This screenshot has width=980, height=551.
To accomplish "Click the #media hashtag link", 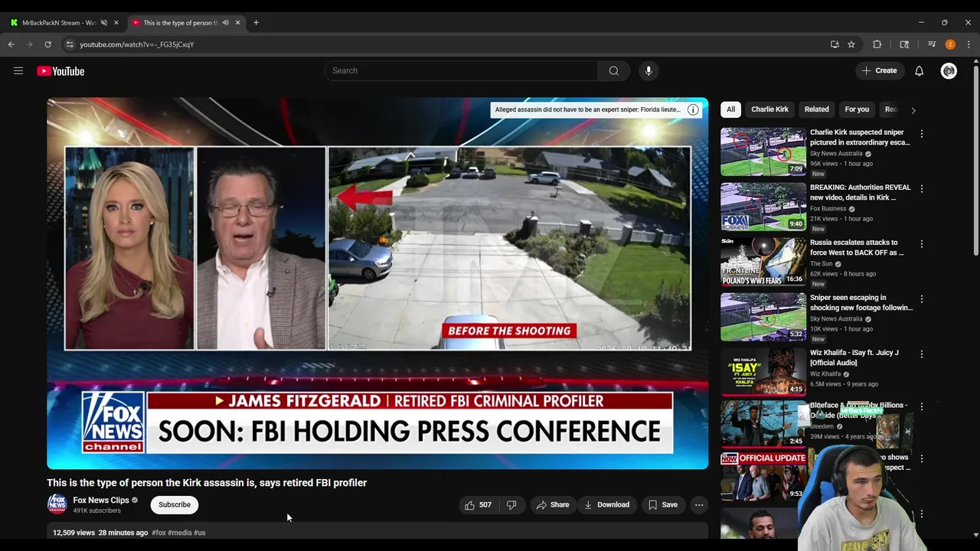I will tap(180, 533).
